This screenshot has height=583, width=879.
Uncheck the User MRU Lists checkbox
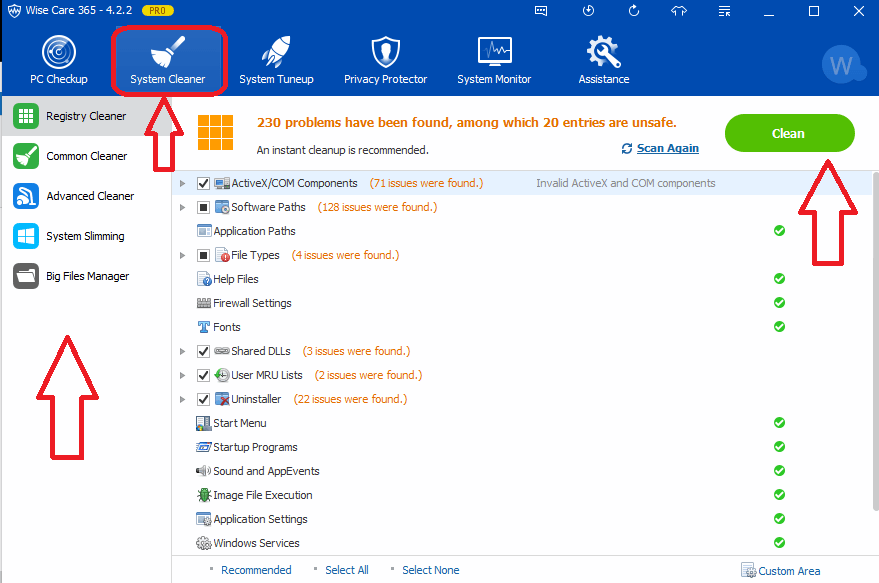(x=203, y=376)
